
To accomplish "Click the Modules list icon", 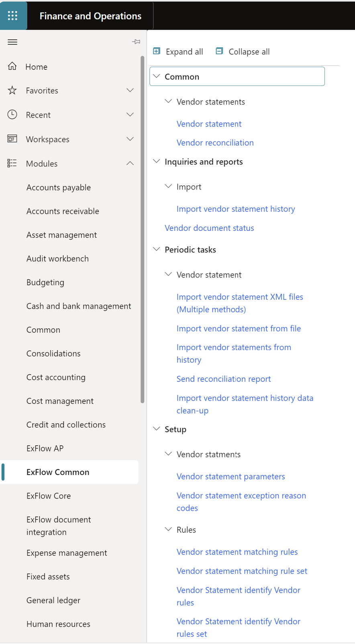I will point(12,163).
